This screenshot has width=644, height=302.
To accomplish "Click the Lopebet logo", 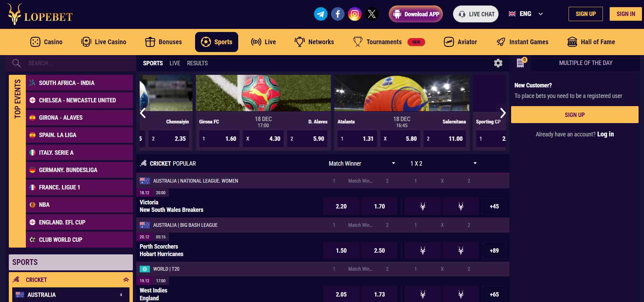I will pos(40,14).
